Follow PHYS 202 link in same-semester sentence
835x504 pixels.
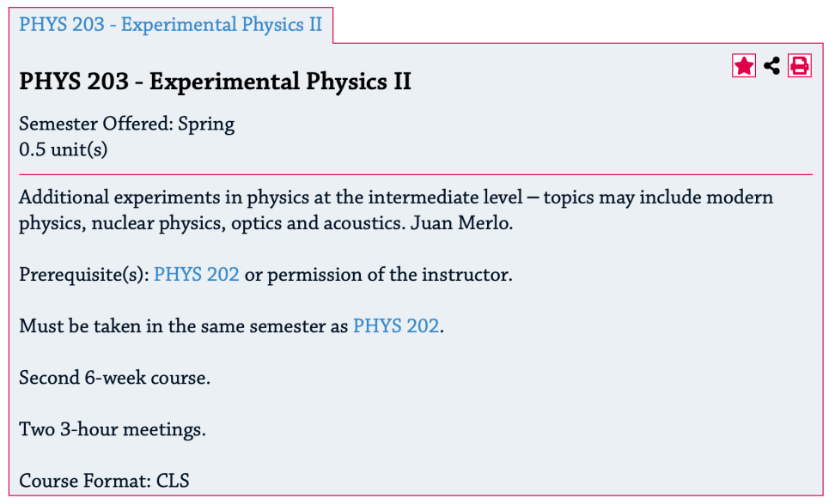click(x=396, y=325)
